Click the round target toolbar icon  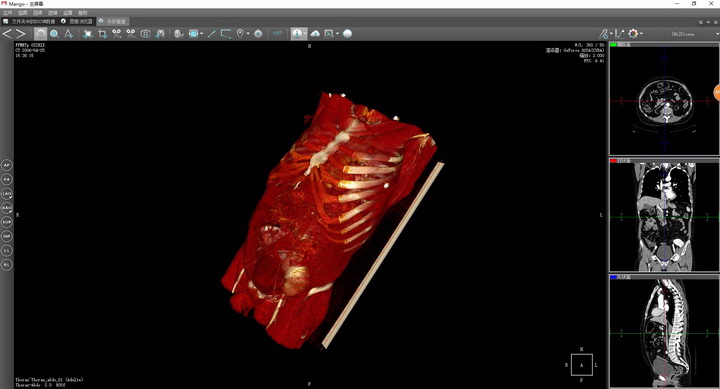click(x=258, y=34)
